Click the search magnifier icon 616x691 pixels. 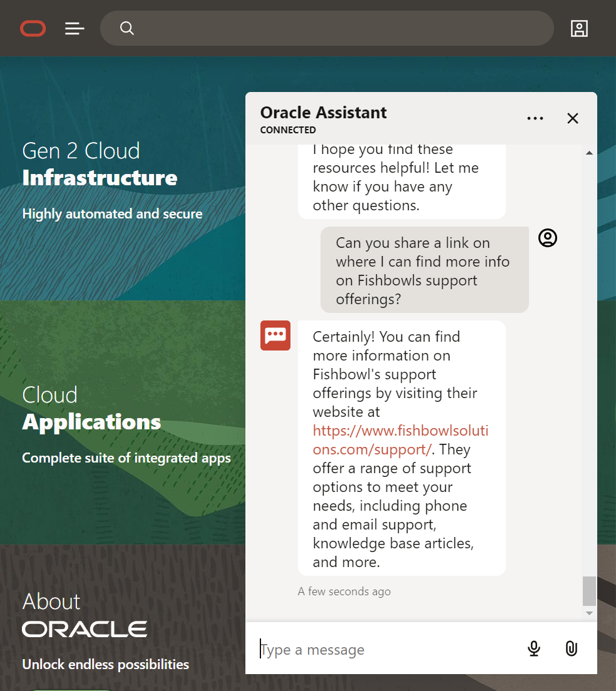[x=127, y=28]
